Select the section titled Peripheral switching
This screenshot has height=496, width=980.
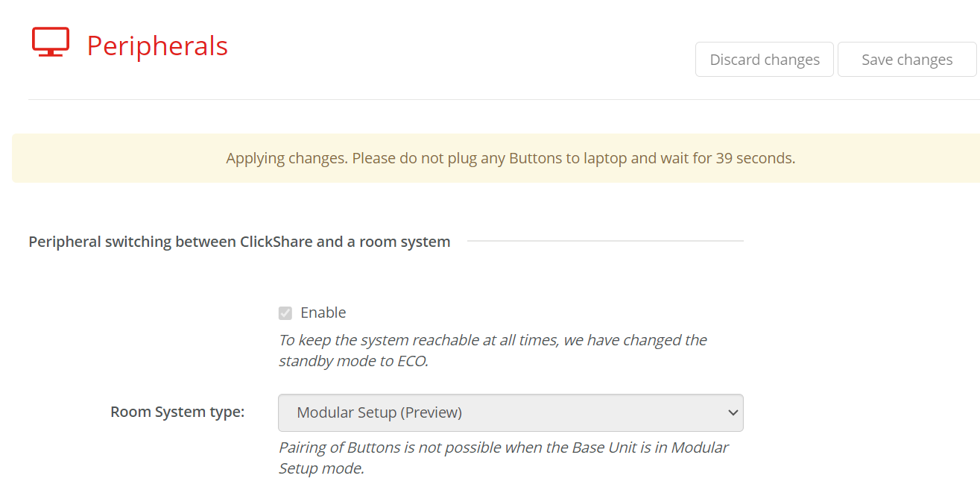pos(238,241)
